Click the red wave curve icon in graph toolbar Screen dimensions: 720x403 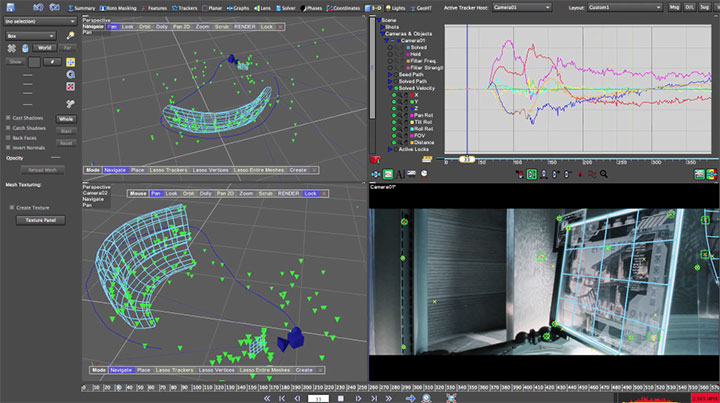(x=592, y=174)
